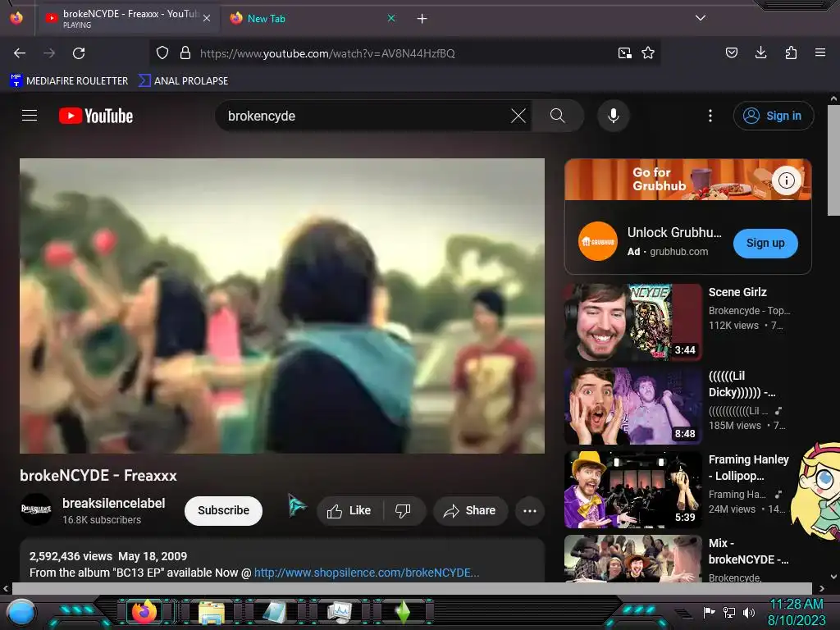Screen dimensions: 840x630
Task: Close the New Tab tab
Action: 391,18
